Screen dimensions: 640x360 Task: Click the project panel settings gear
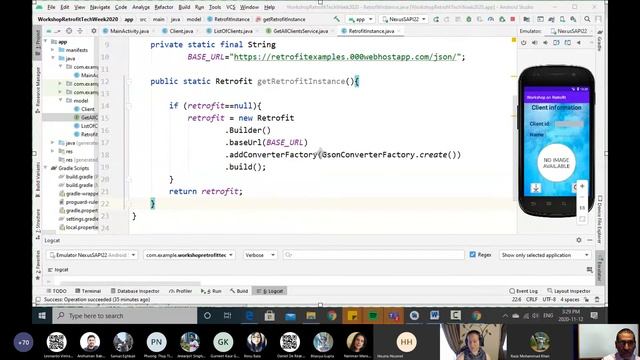click(94, 31)
